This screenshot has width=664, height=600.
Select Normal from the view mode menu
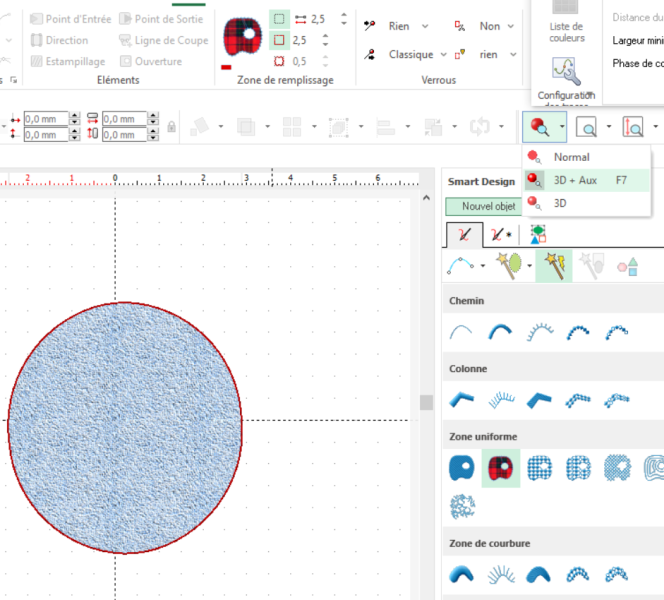pos(571,157)
